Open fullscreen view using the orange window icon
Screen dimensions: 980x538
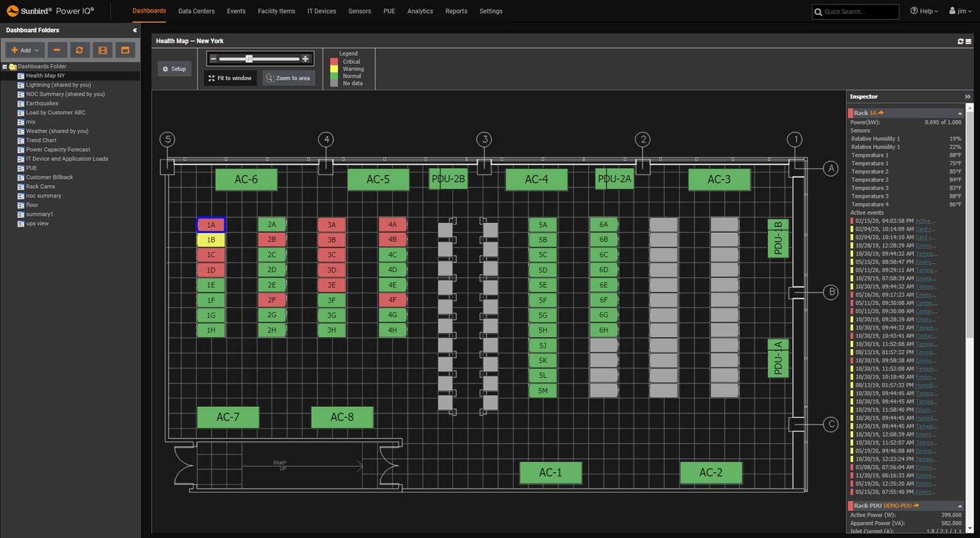click(125, 50)
